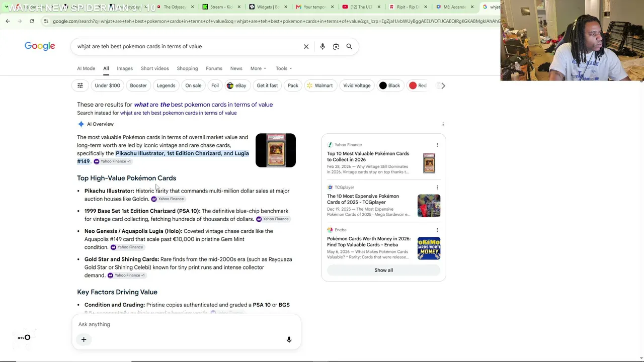Open site info icon in address bar
The height and width of the screenshot is (362, 644).
(x=46, y=21)
